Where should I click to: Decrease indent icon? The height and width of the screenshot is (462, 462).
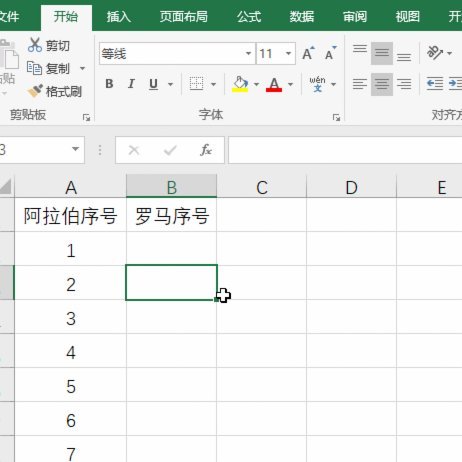(435, 83)
